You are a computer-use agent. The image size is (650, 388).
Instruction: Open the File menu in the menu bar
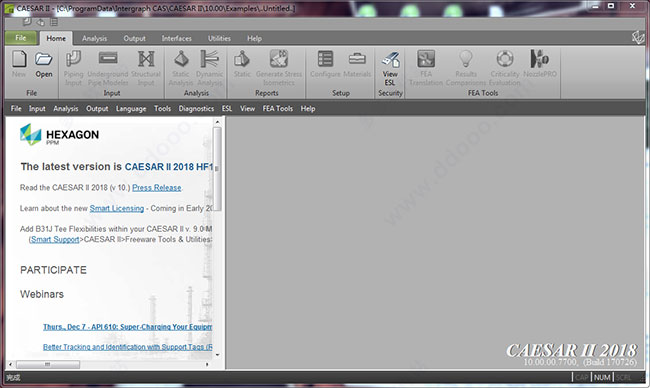[x=16, y=109]
